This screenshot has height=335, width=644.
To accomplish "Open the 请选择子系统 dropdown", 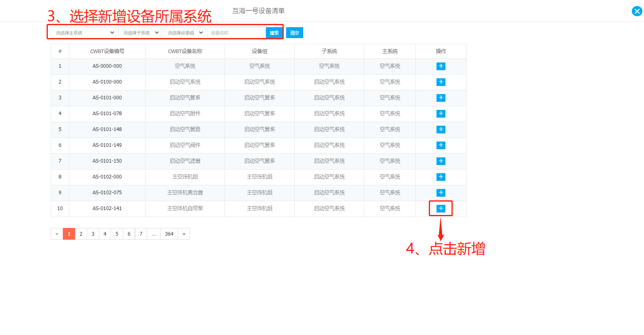I will (140, 33).
